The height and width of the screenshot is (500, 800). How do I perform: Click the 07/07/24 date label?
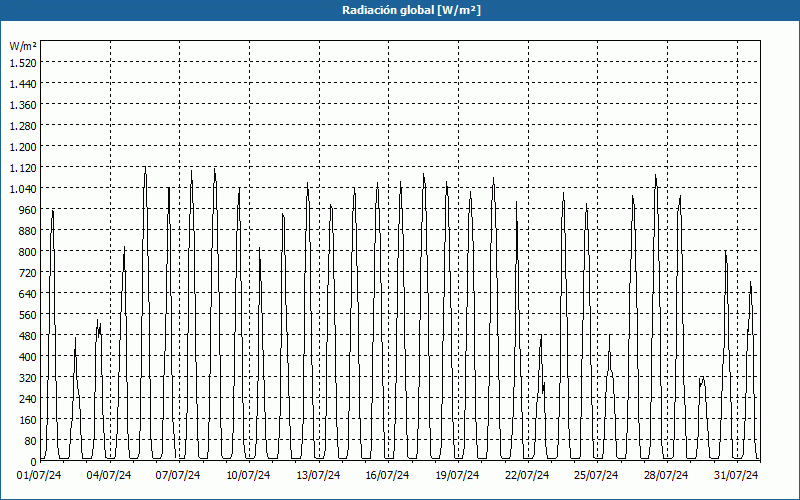coord(178,476)
